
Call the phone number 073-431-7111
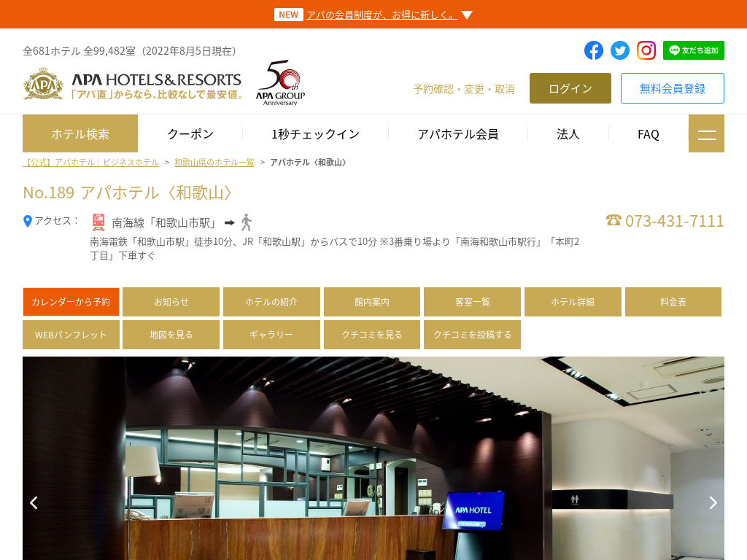(x=674, y=221)
